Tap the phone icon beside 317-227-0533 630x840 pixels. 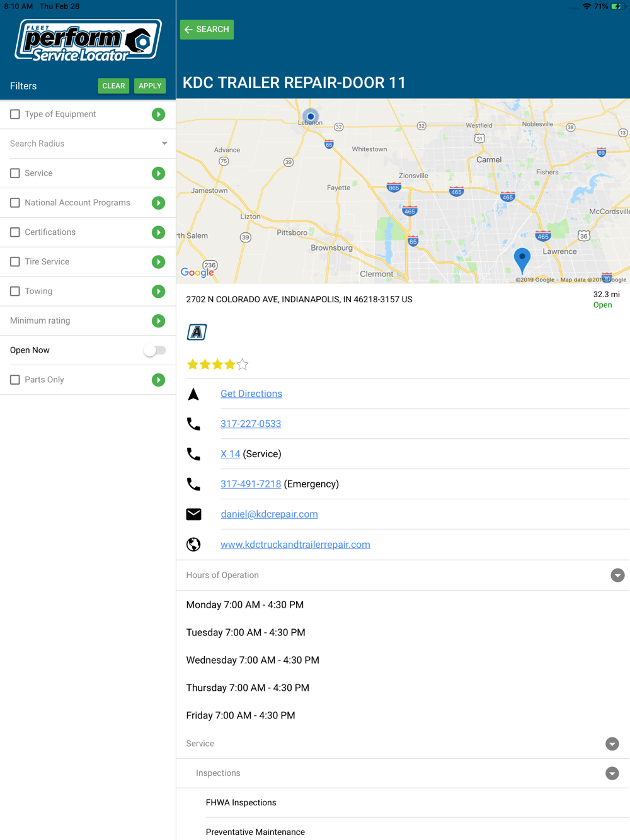[193, 424]
